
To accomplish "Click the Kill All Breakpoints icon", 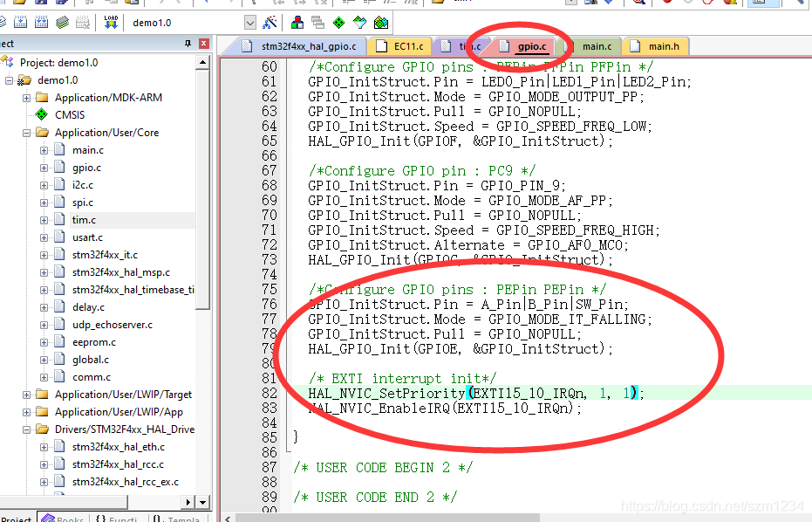I will point(730,4).
